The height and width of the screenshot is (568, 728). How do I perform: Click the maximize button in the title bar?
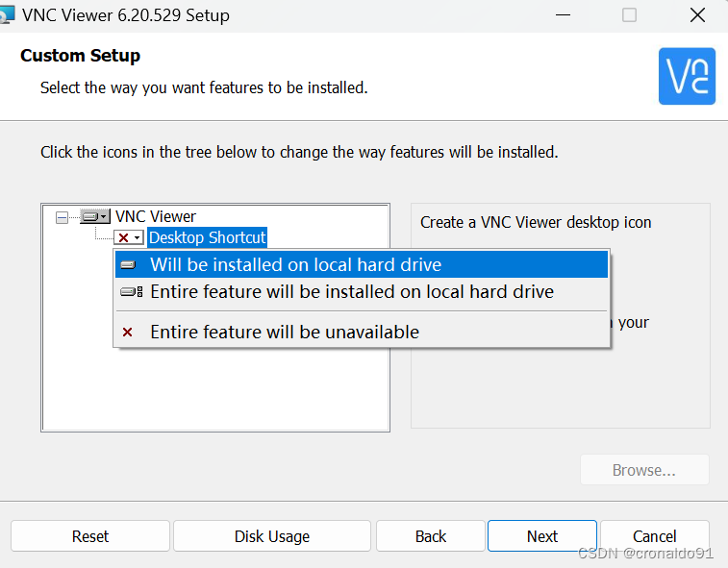[x=629, y=15]
